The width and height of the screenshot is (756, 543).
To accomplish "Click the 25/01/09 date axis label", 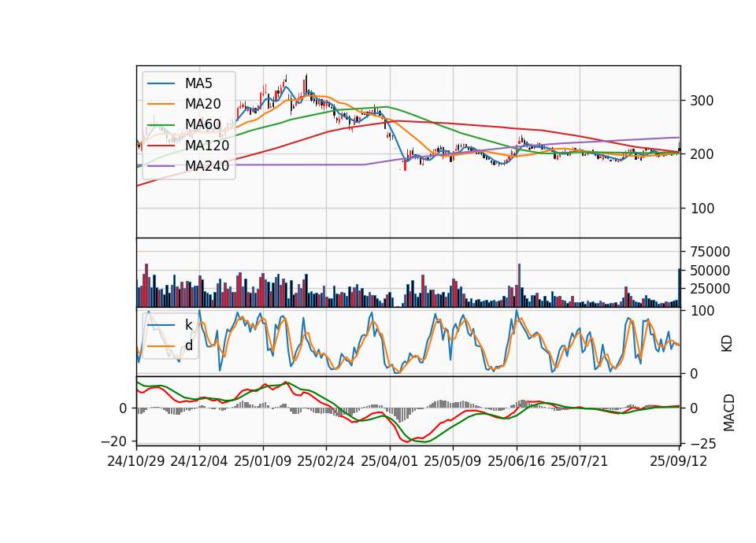I will [x=263, y=462].
